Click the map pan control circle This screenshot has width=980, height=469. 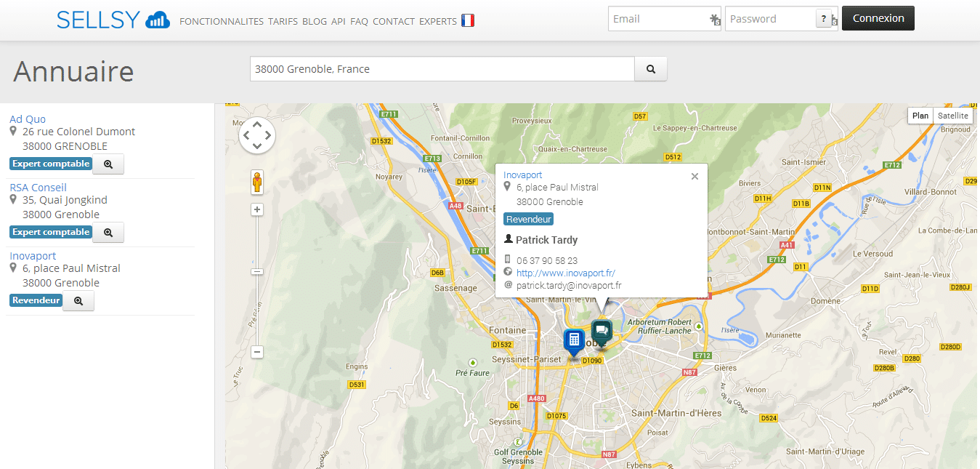click(257, 135)
